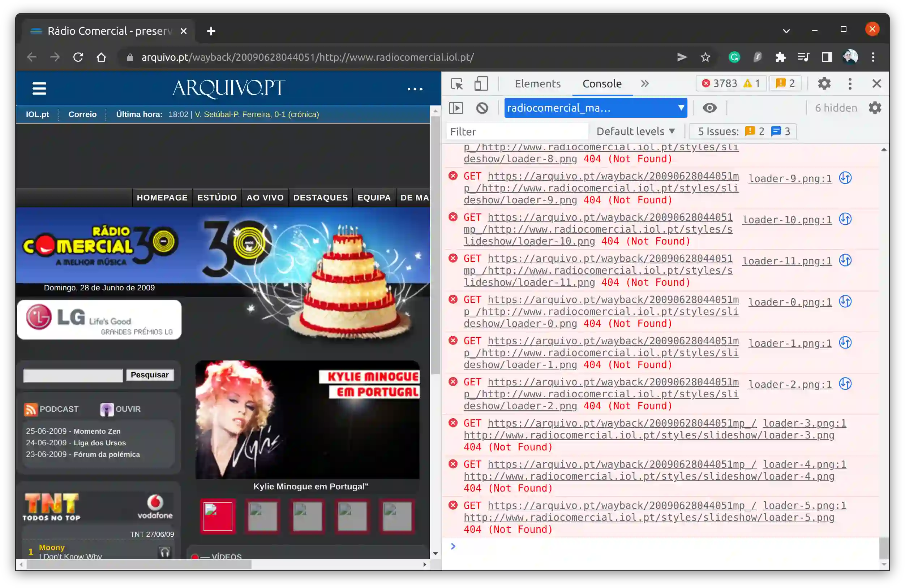Switch to the Elements tab

537,84
